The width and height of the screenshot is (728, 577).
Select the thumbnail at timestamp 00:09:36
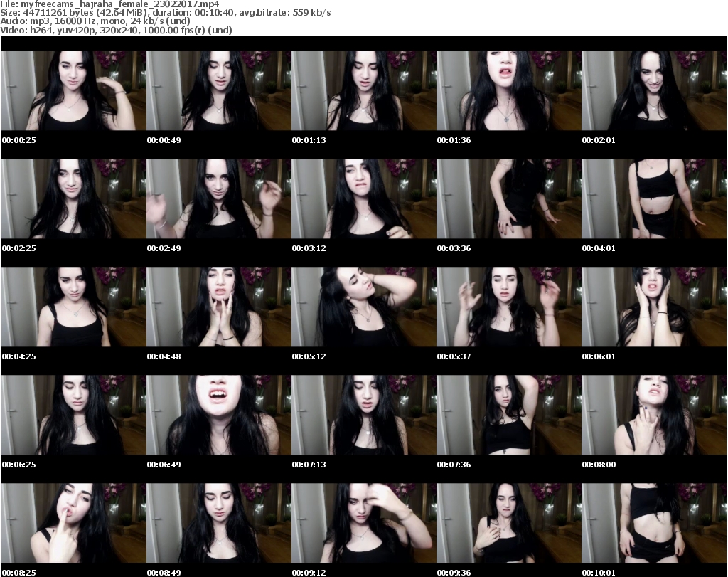click(508, 523)
